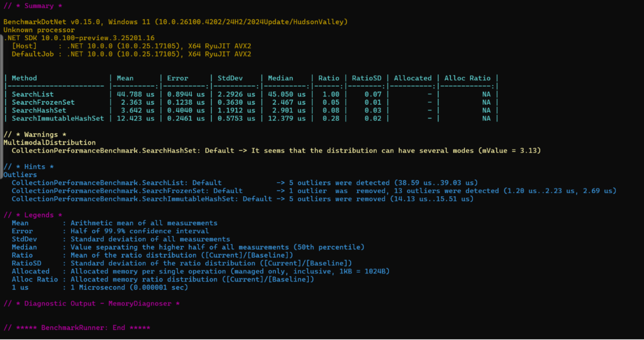Click the 'Unknown processor' line
644x340 pixels.
coord(39,30)
